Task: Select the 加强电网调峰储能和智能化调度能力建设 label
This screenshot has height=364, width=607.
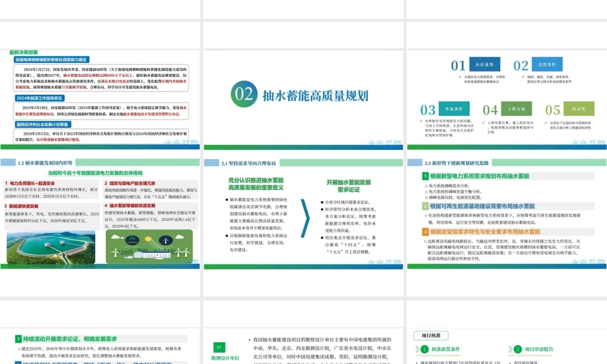Action: pos(52,59)
